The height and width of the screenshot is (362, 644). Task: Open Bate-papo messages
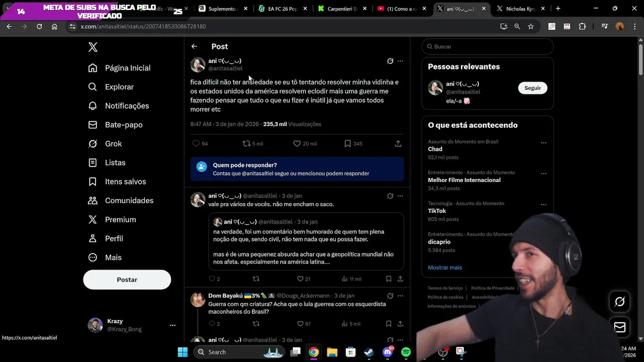pyautogui.click(x=115, y=125)
